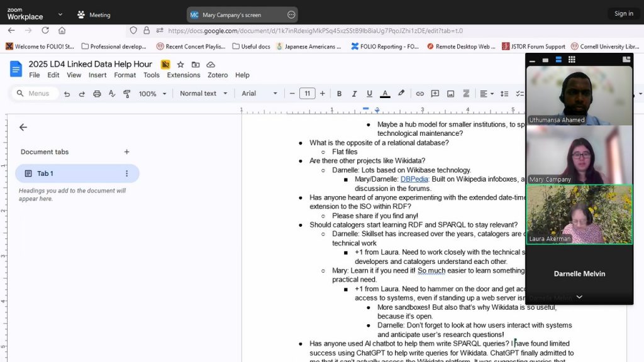Select the Paint format tool
This screenshot has height=362, width=644.
click(x=126, y=94)
